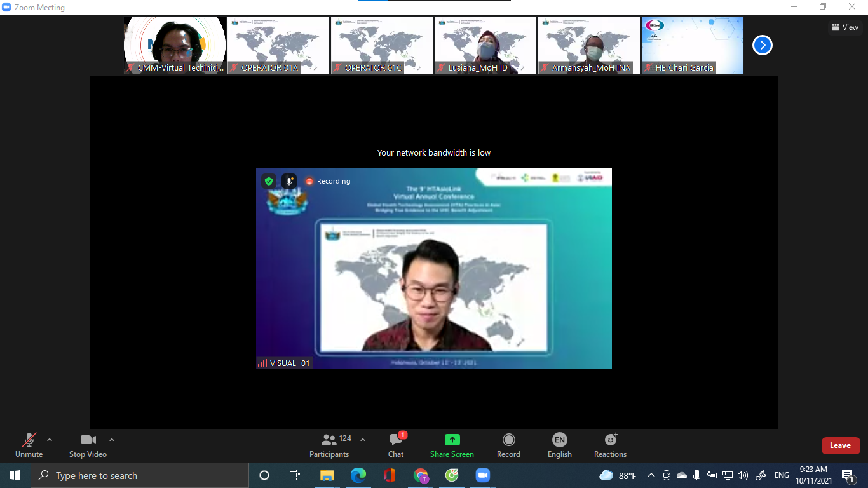Leave the meeting
The height and width of the screenshot is (488, 868).
(x=840, y=445)
